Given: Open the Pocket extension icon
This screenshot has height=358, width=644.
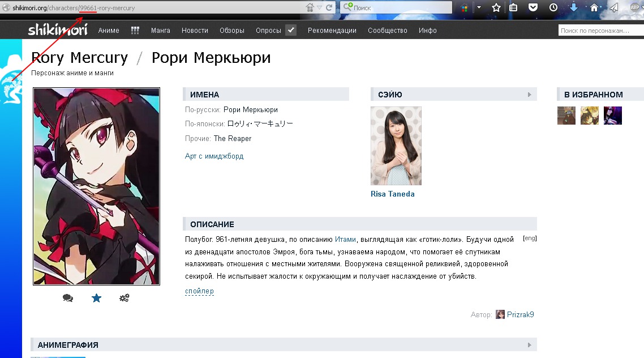Looking at the screenshot, I should [x=533, y=8].
